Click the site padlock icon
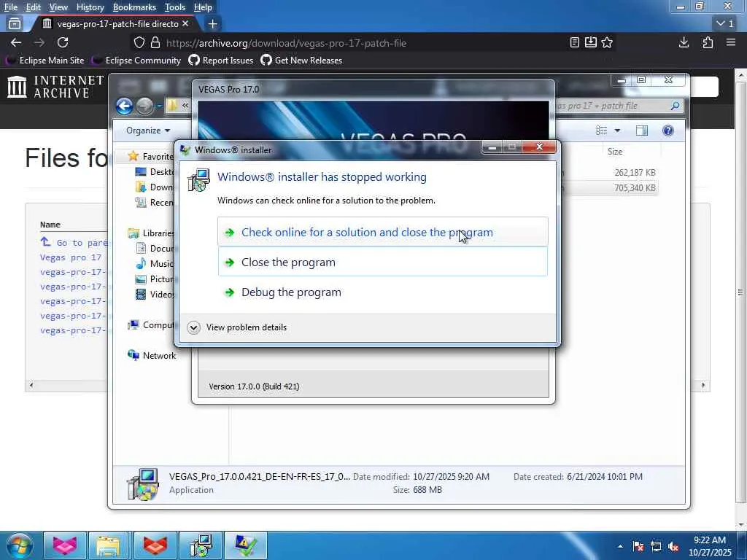Image resolution: width=747 pixels, height=560 pixels. coord(155,42)
